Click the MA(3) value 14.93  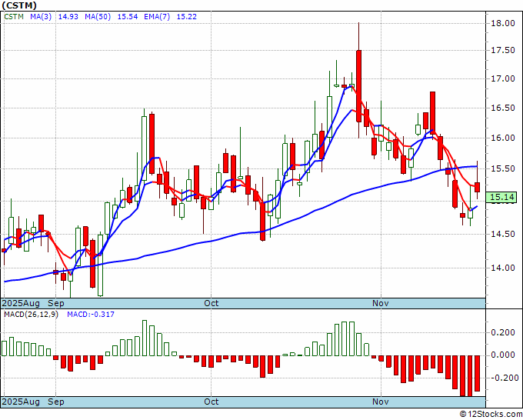[68, 17]
